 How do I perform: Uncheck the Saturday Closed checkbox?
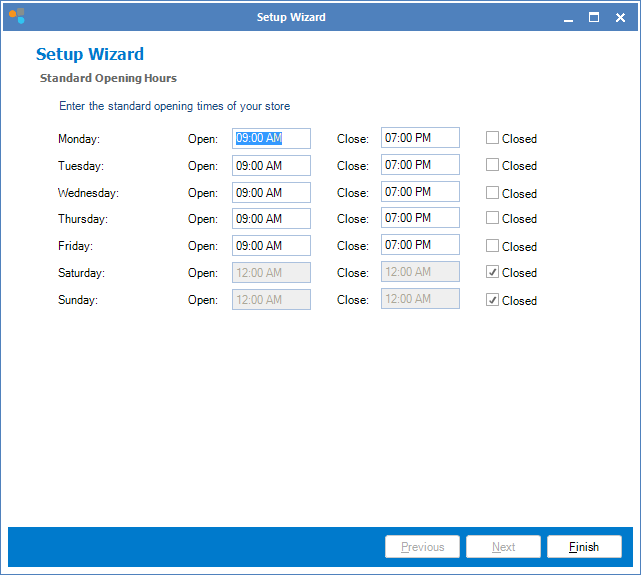[x=492, y=272]
